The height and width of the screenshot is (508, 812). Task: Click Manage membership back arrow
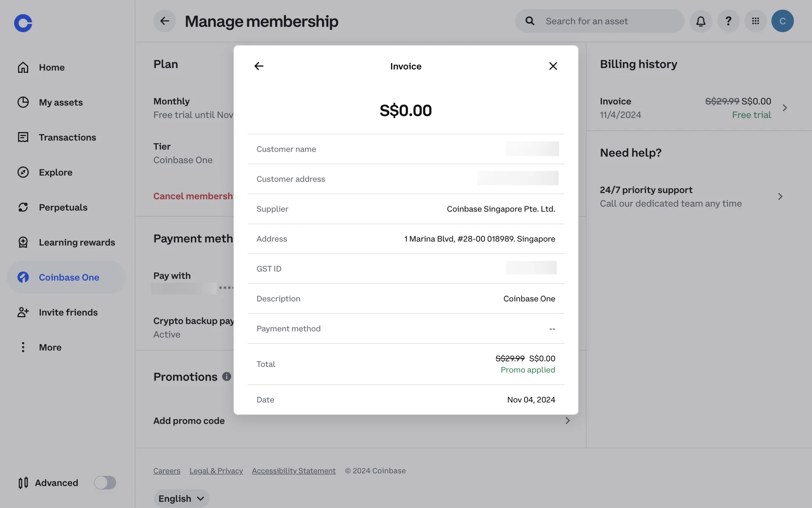(x=165, y=21)
